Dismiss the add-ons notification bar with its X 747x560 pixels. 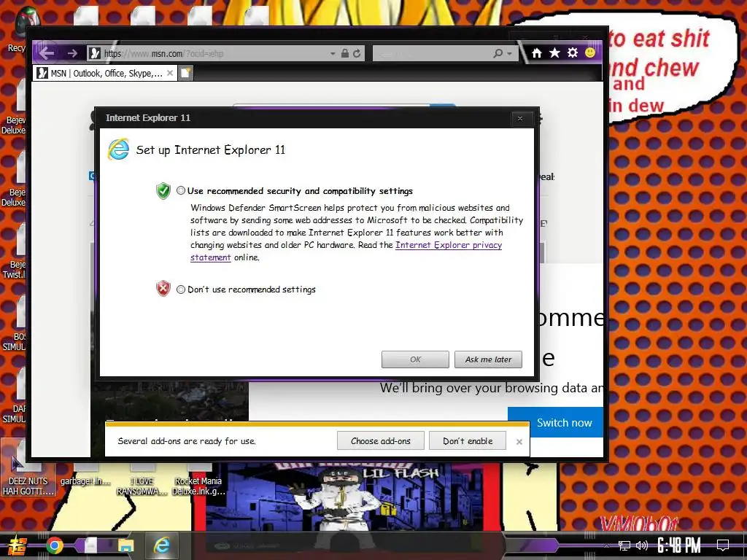[519, 442]
